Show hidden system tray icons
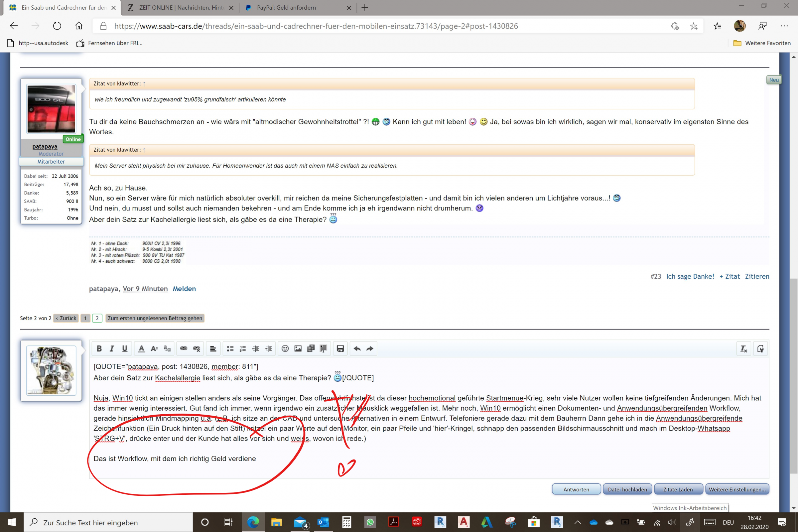Viewport: 798px width, 532px height. [x=578, y=522]
